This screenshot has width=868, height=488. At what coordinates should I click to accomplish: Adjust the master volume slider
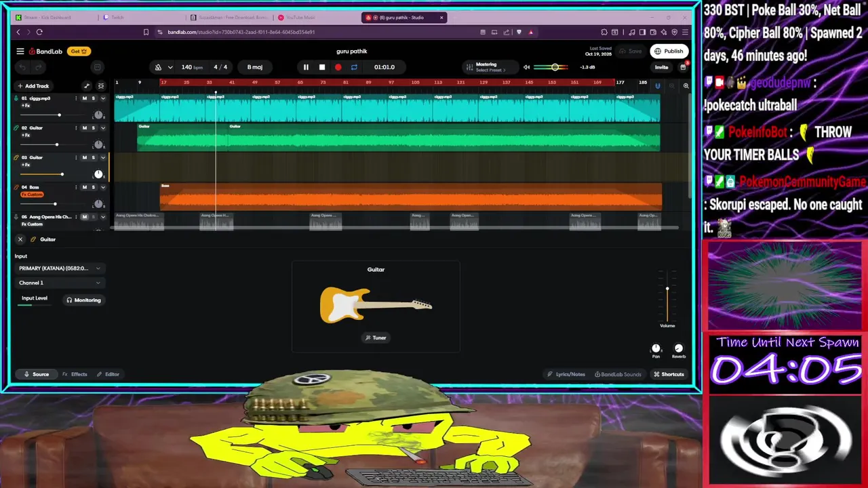[x=555, y=67]
